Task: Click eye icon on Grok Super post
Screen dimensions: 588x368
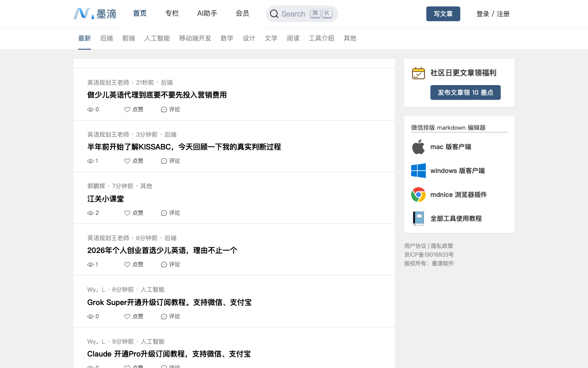Action: click(90, 316)
